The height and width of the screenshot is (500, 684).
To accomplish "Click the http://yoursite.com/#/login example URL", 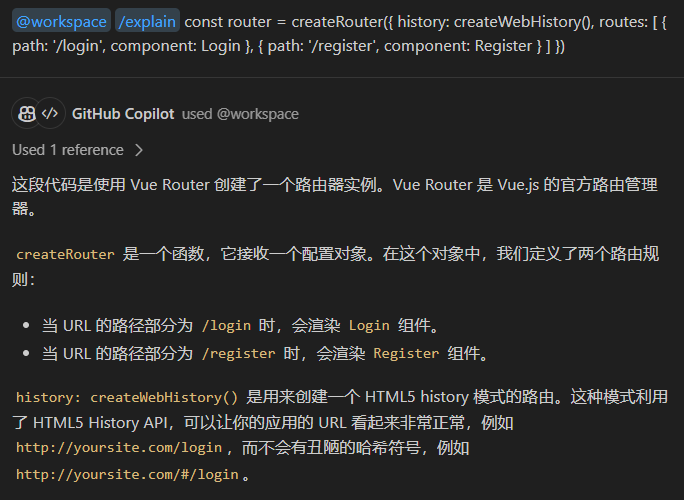I will point(127,474).
